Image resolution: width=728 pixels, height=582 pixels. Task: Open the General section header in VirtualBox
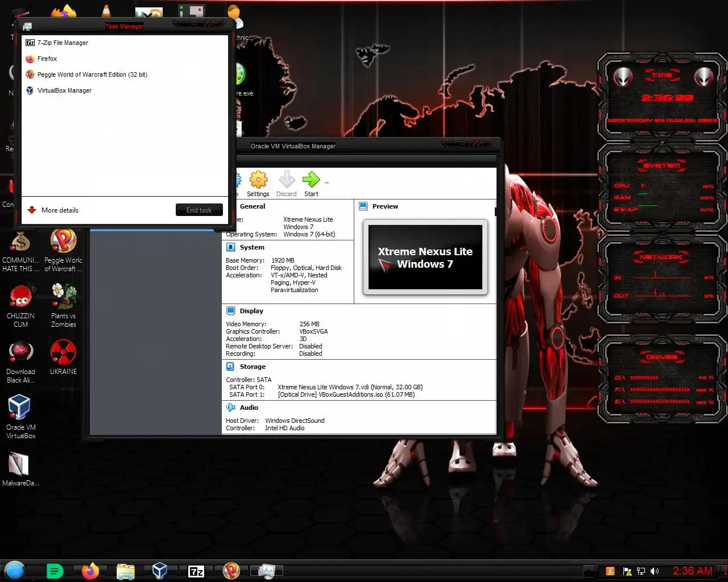(x=253, y=206)
